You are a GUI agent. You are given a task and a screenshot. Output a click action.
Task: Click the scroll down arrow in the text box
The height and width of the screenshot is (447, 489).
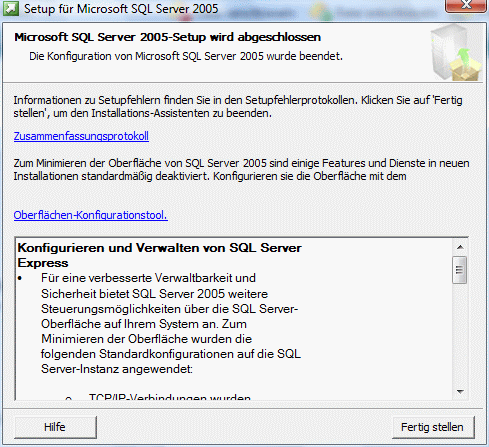tap(460, 392)
